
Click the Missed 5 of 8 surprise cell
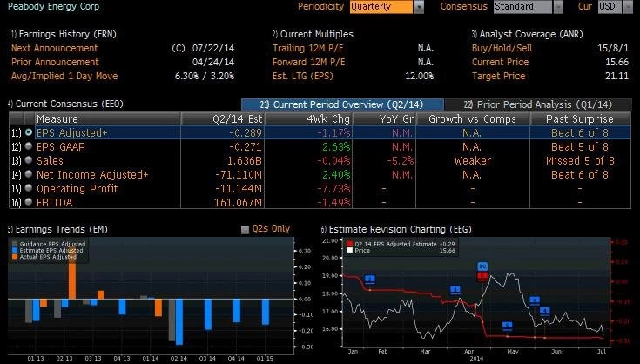(x=580, y=161)
